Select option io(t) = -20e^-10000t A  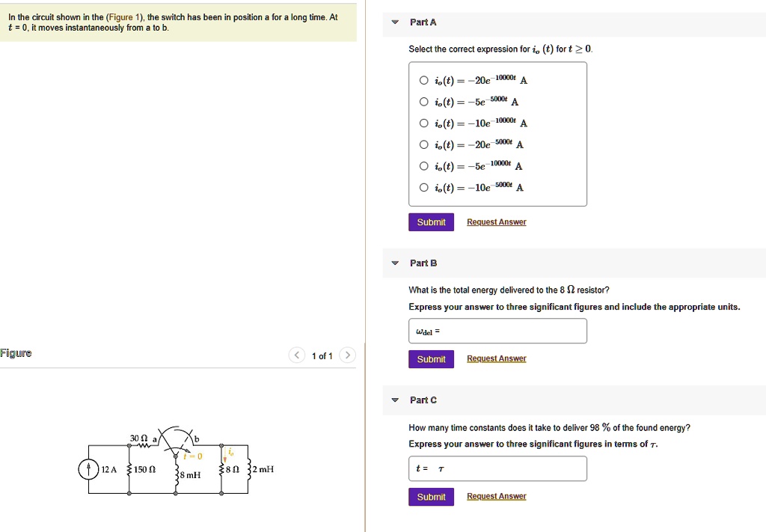coord(424,80)
